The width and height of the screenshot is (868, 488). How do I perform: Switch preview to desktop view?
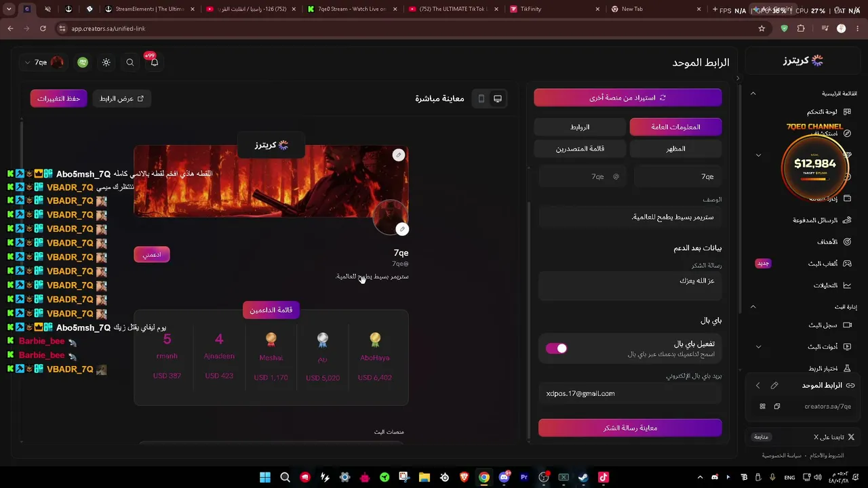pyautogui.click(x=498, y=99)
